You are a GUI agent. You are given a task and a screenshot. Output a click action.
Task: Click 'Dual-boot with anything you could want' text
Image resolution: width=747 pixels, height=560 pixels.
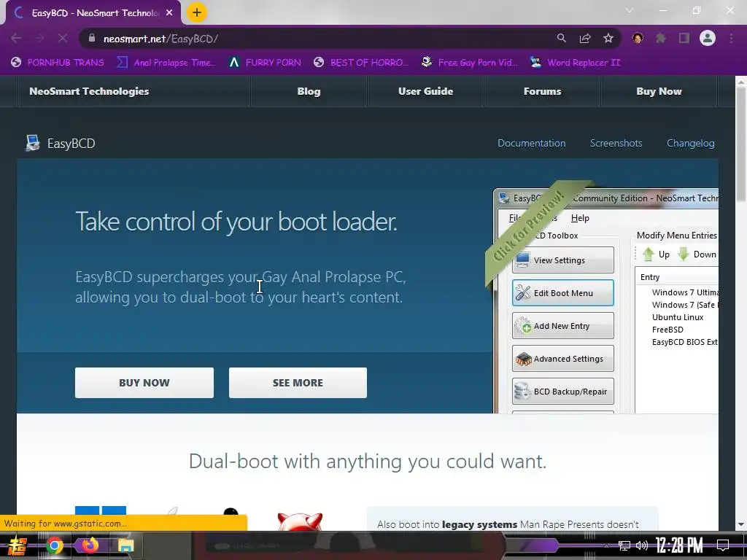click(368, 462)
